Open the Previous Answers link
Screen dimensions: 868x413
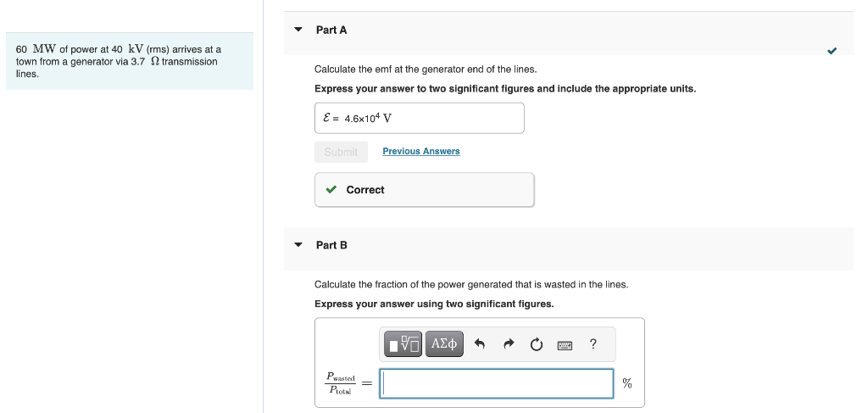coord(420,151)
